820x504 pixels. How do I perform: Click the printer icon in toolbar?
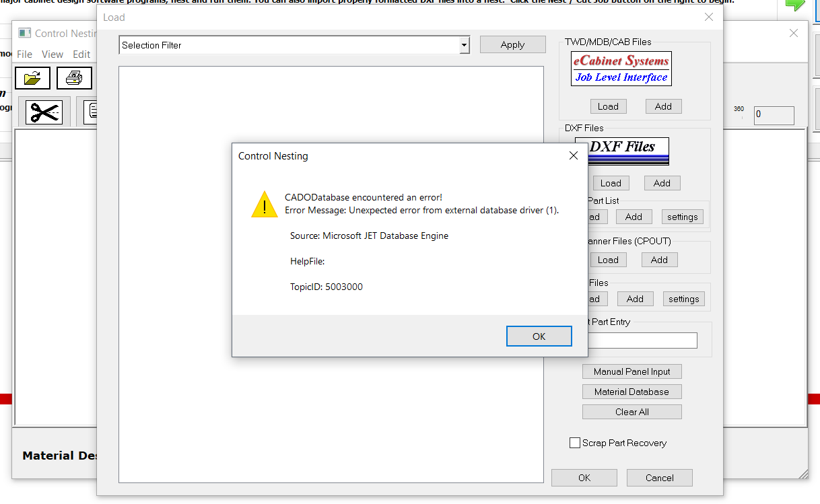[74, 78]
